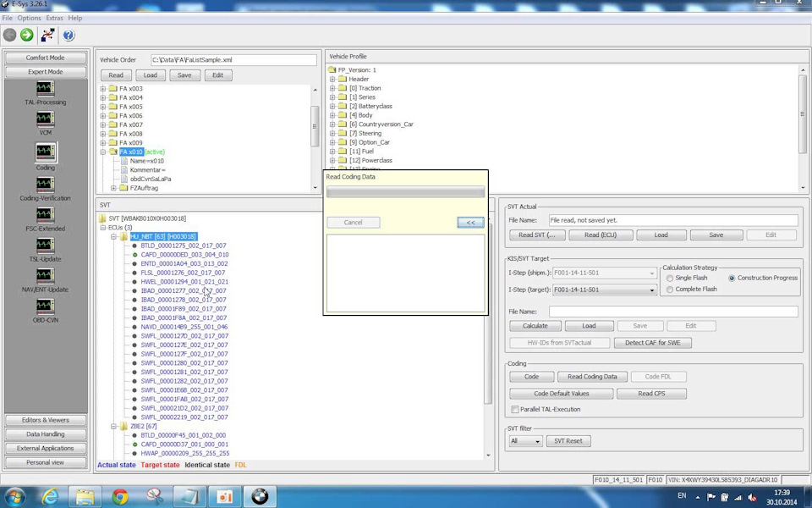Select the VCM module icon
Image resolution: width=812 pixels, height=508 pixels.
(x=46, y=119)
